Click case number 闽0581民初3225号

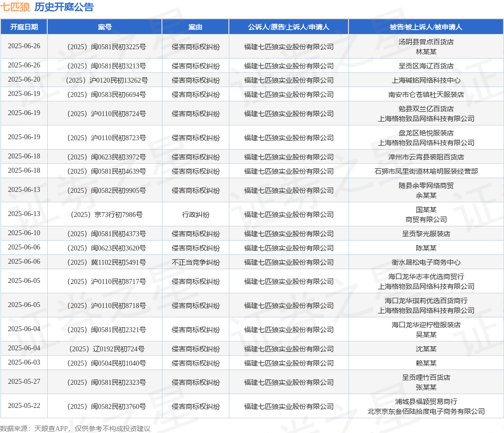(107, 47)
